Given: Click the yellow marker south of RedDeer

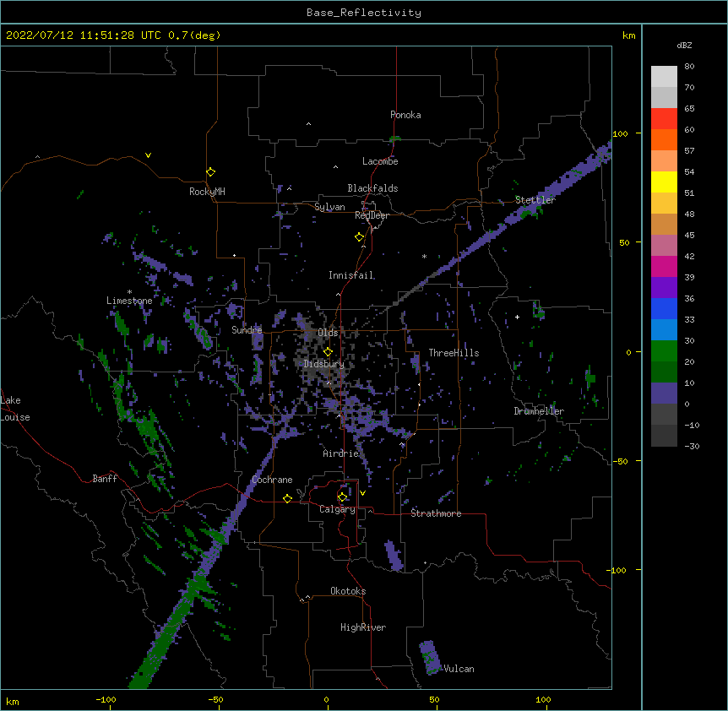Looking at the screenshot, I should tap(359, 237).
